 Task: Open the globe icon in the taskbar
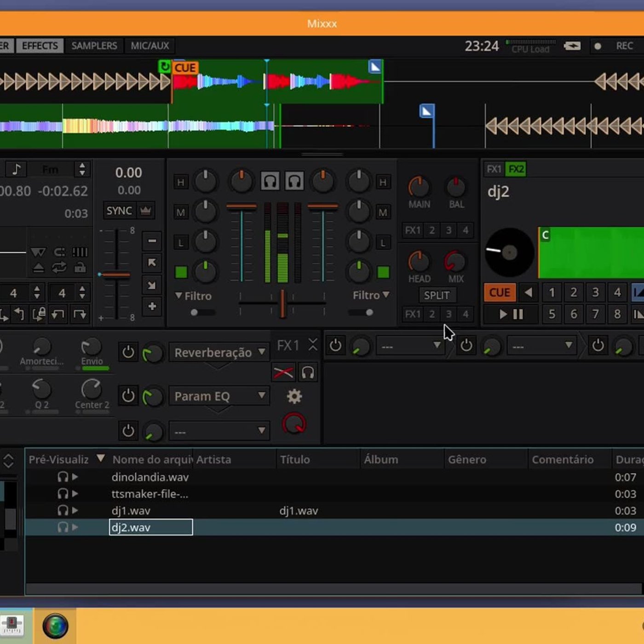pyautogui.click(x=55, y=626)
